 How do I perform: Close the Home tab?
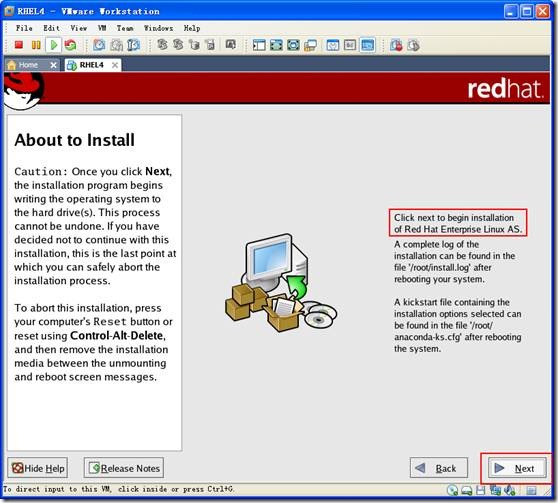pyautogui.click(x=53, y=65)
